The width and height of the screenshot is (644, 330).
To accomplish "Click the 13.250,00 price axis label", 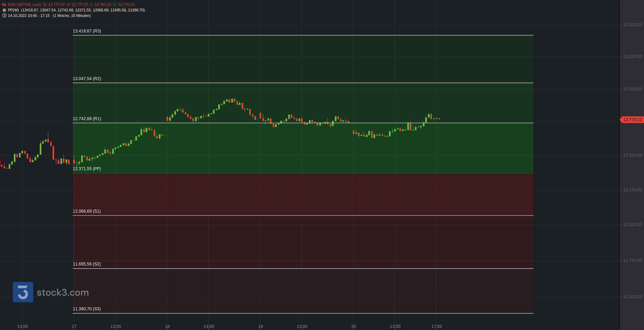I will click(x=633, y=57).
